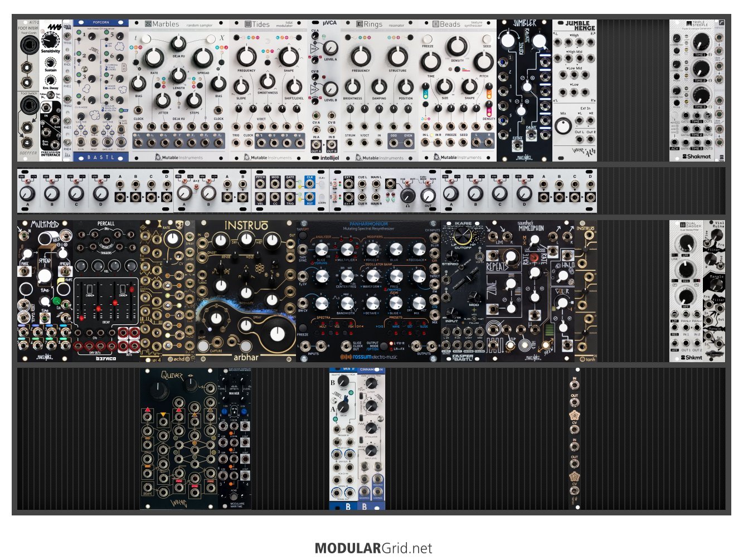Click the Shkmt logo on Dual Dagger
The height and width of the screenshot is (560, 748).
691,357
